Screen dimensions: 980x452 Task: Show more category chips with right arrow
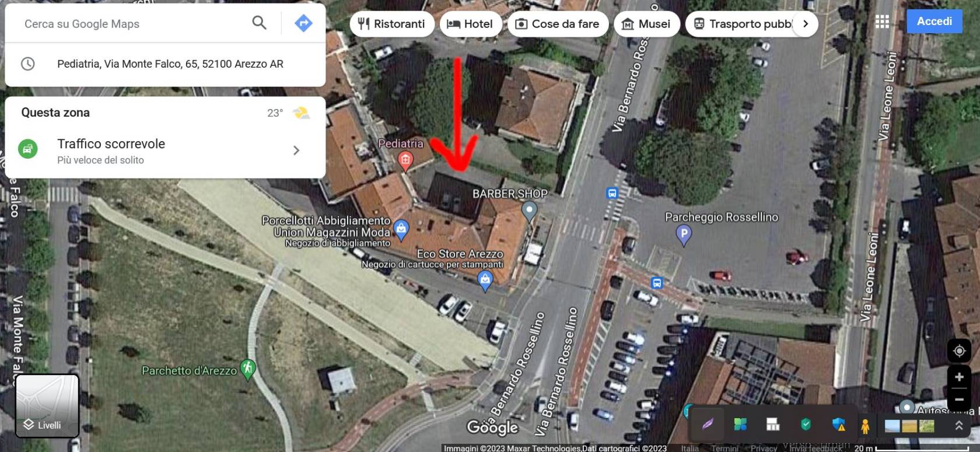[806, 24]
